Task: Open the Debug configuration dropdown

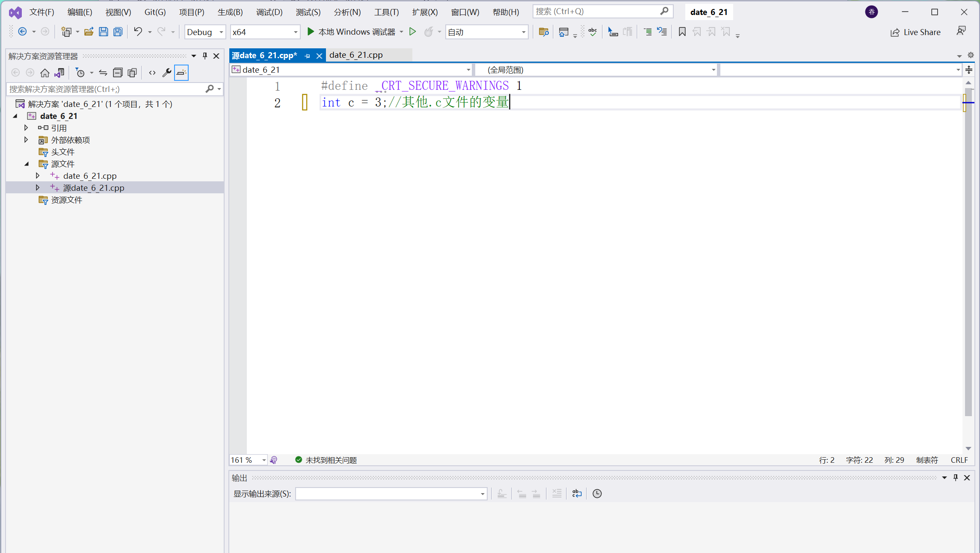Action: (x=204, y=32)
